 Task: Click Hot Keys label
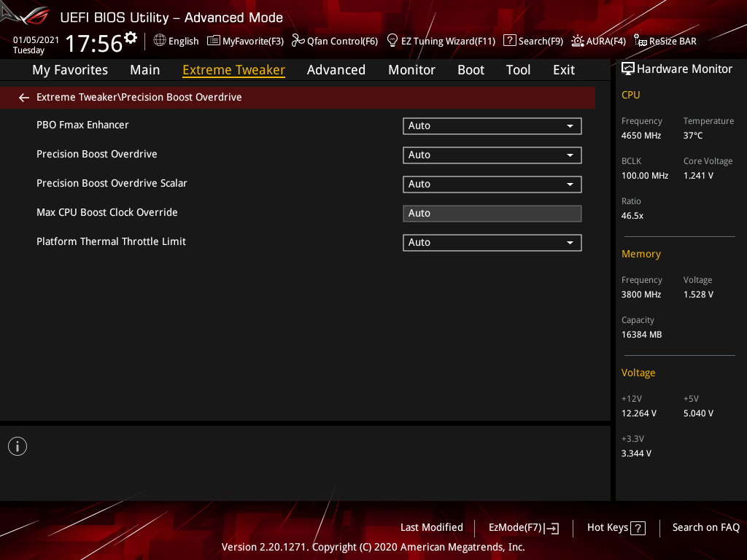pyautogui.click(x=608, y=528)
